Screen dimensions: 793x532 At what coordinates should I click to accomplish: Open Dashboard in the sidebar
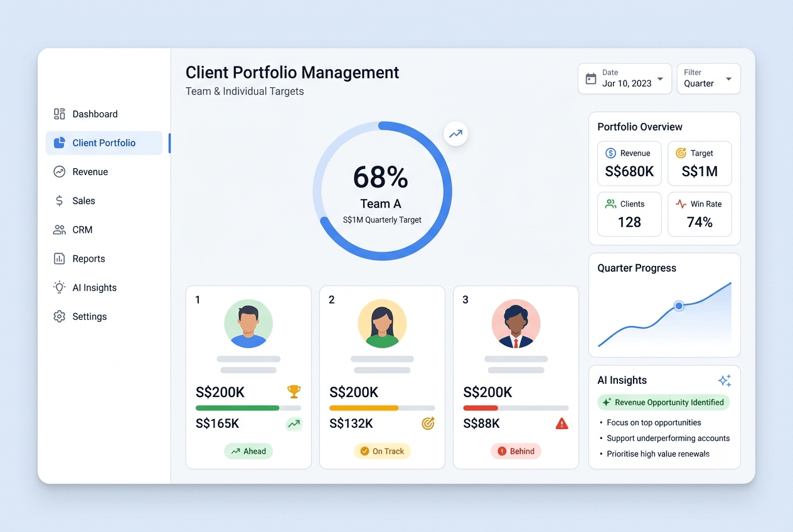coord(104,114)
